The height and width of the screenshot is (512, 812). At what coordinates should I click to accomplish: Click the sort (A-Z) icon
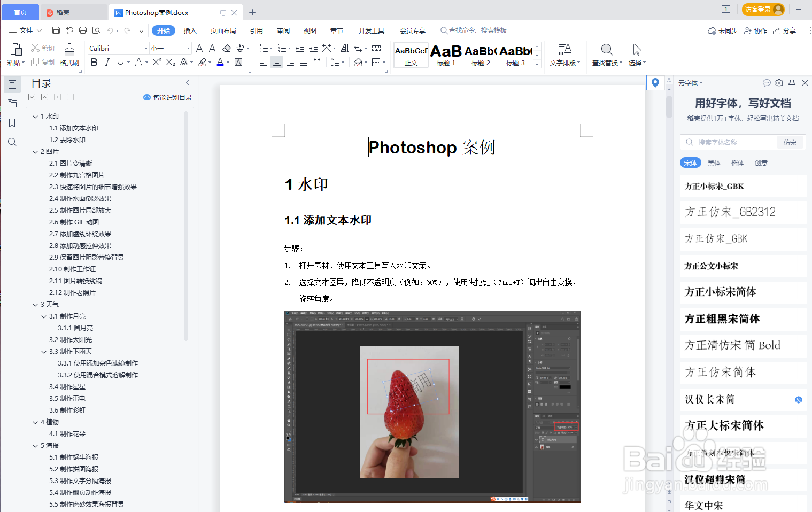click(x=345, y=48)
